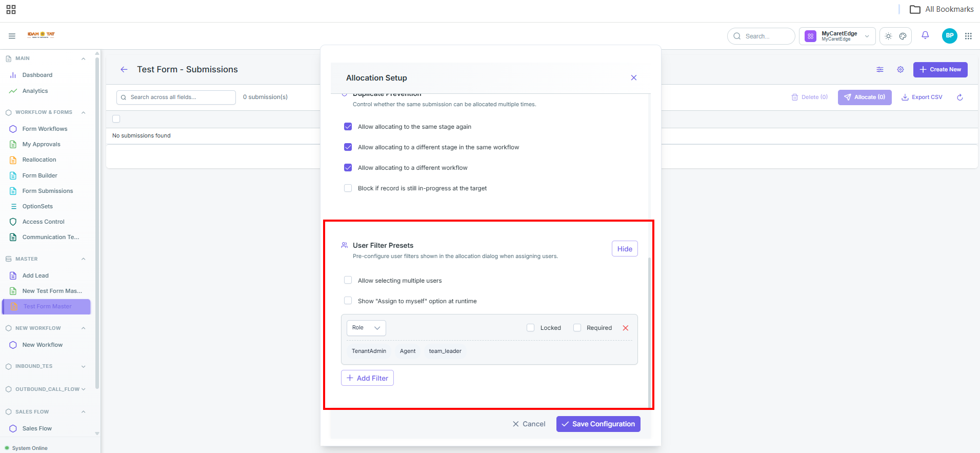Focus the Search across all fields input
The width and height of the screenshot is (980, 453).
pos(176,97)
